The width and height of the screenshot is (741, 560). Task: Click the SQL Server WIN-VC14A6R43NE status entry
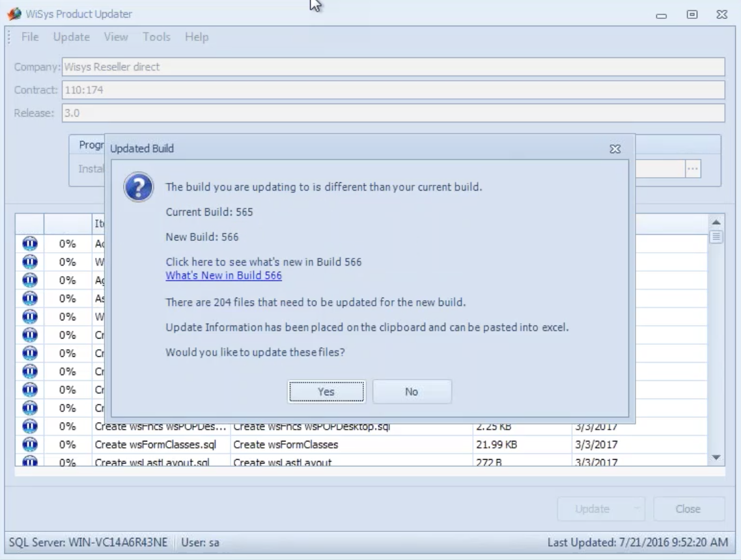(x=89, y=542)
